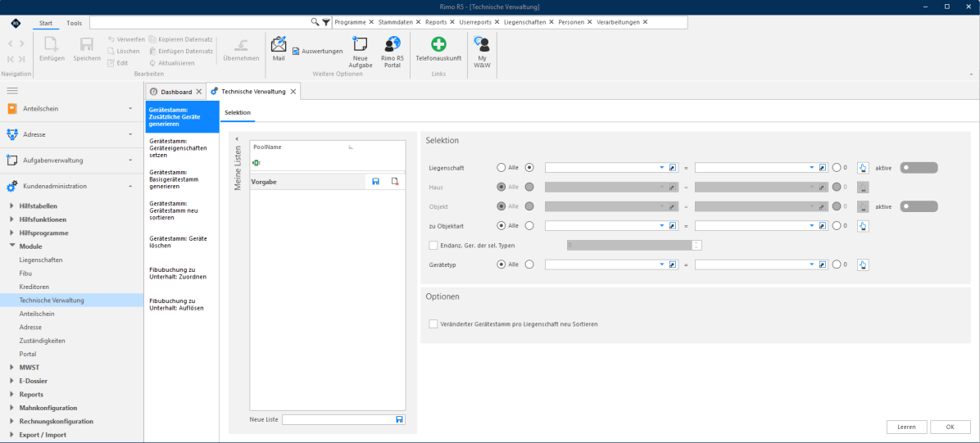Close the Technische Verwaltung tab
This screenshot has height=443, width=980.
[x=293, y=91]
